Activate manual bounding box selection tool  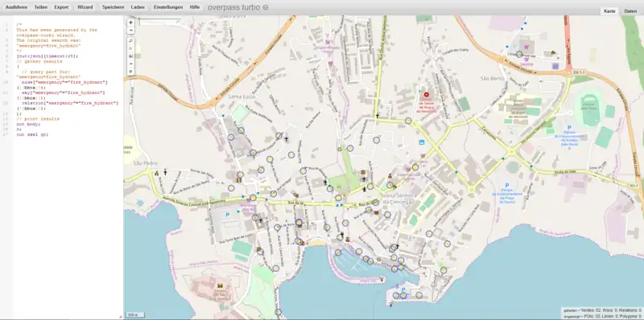131,56
